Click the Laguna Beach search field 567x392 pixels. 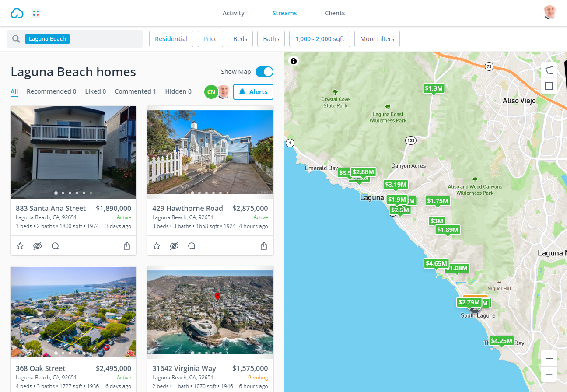pyautogui.click(x=75, y=39)
